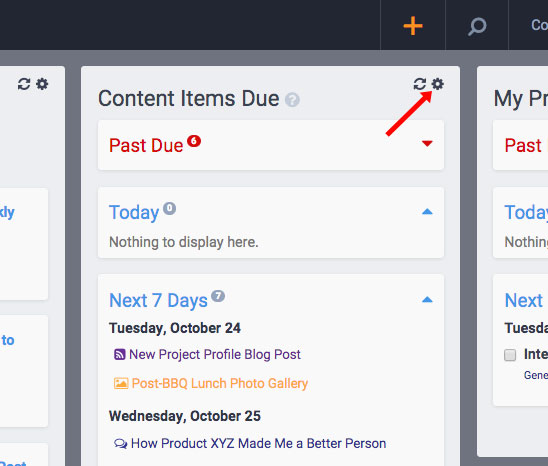
Task: Click the Today heading in Content Items Due
Action: pos(134,213)
